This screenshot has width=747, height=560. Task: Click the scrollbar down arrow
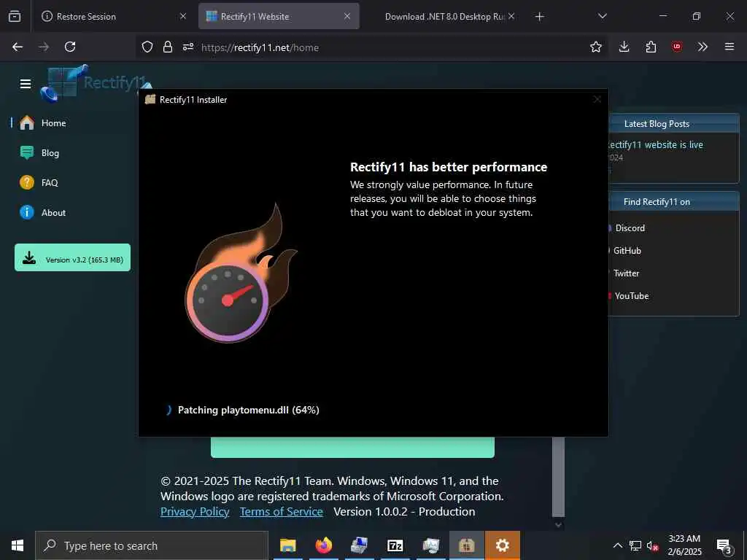(559, 525)
